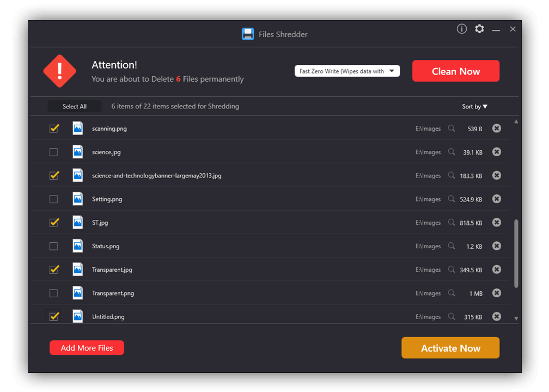Remove Status.png using its X icon

497,246
